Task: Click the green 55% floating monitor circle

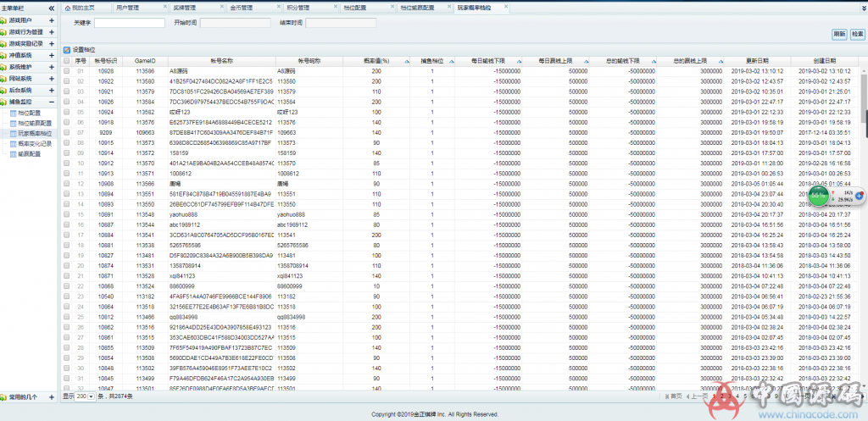Action: coord(818,195)
